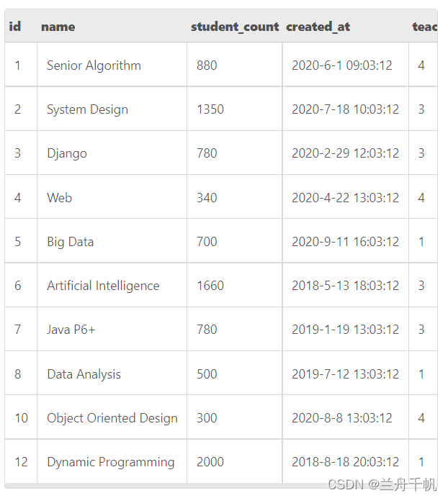Select the 'Senior Algorithm' name cell

pyautogui.click(x=94, y=65)
